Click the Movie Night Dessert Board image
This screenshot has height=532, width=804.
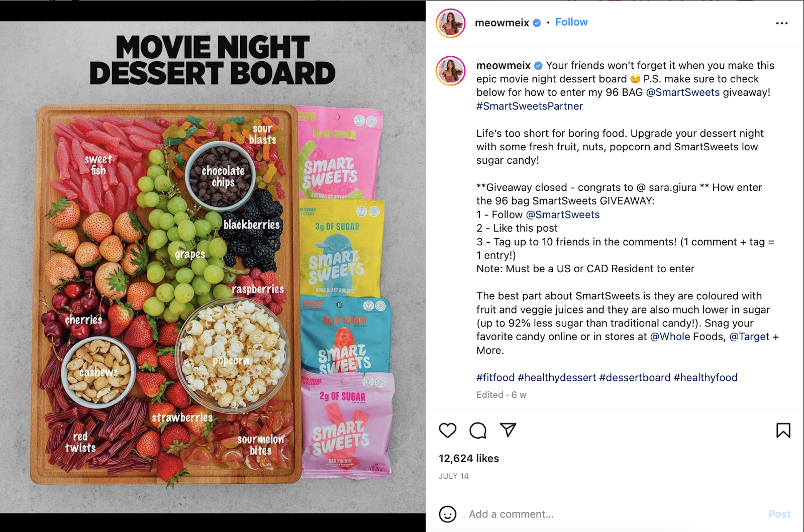(x=213, y=267)
